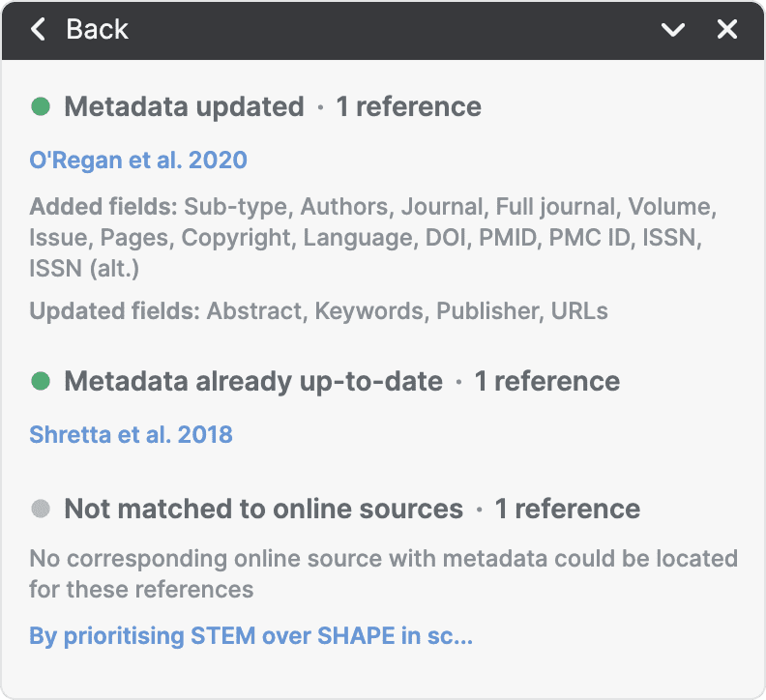Click reference count next to Not matched heading
This screenshot has width=766, height=700.
[x=567, y=509]
